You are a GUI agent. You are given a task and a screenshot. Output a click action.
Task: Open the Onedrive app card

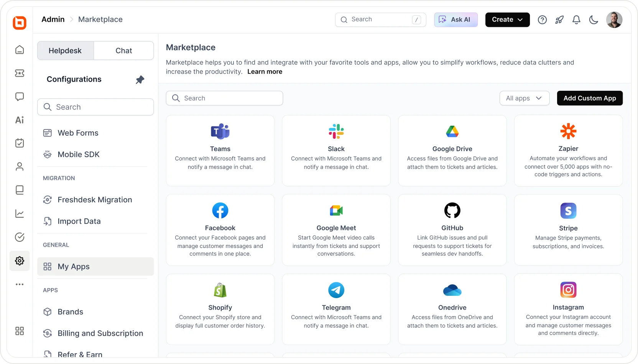click(x=452, y=309)
